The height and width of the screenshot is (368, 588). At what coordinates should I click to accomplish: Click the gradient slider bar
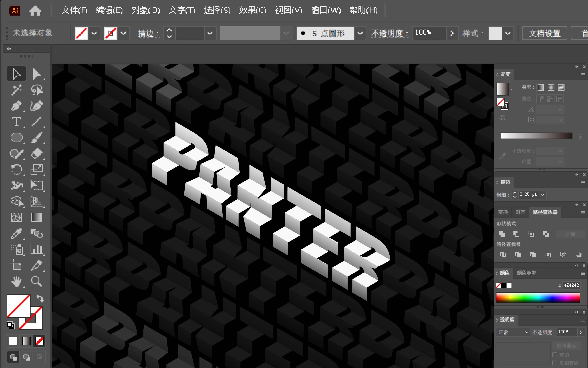pyautogui.click(x=536, y=136)
